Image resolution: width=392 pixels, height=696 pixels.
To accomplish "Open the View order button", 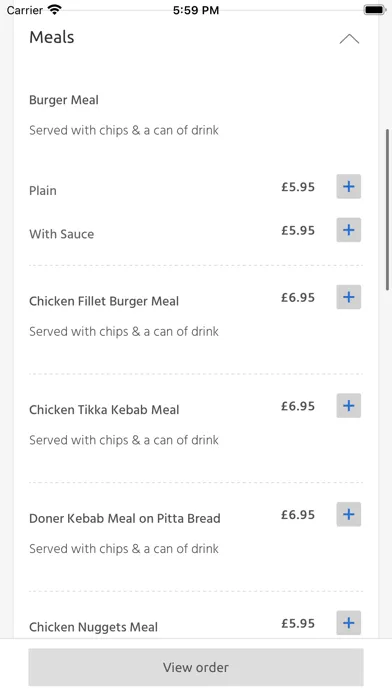I will coord(196,667).
